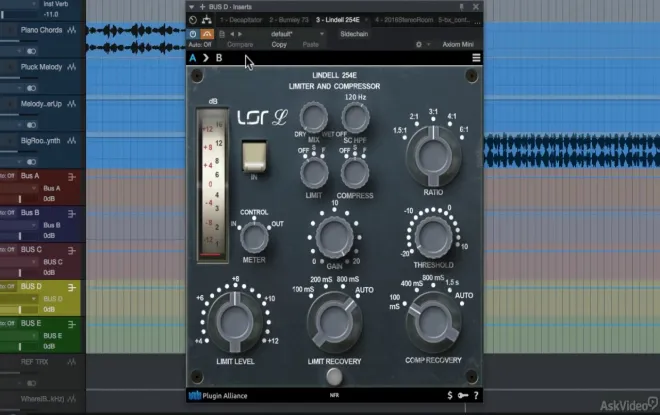Go to previous preset
This screenshot has height=415, width=660.
[232, 34]
